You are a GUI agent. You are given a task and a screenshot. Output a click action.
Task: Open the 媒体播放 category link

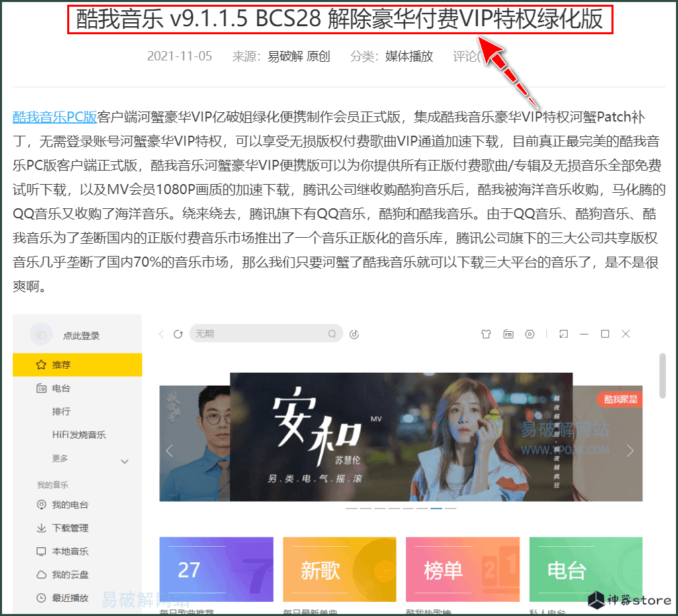pyautogui.click(x=409, y=56)
